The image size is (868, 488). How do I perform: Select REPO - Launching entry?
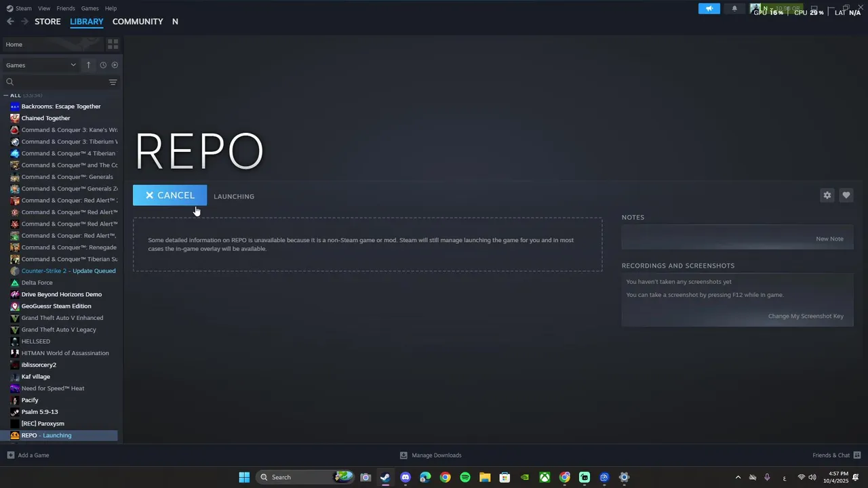pyautogui.click(x=60, y=435)
